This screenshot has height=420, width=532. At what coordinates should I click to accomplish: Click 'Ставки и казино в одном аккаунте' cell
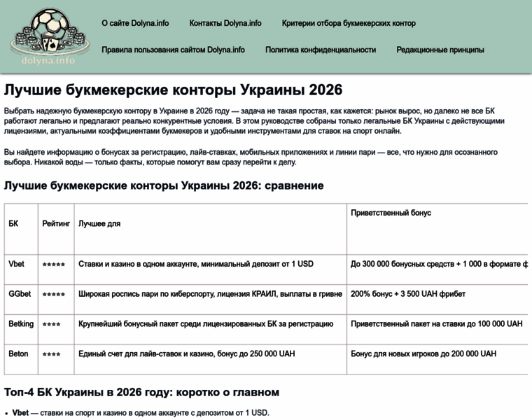pyautogui.click(x=211, y=269)
